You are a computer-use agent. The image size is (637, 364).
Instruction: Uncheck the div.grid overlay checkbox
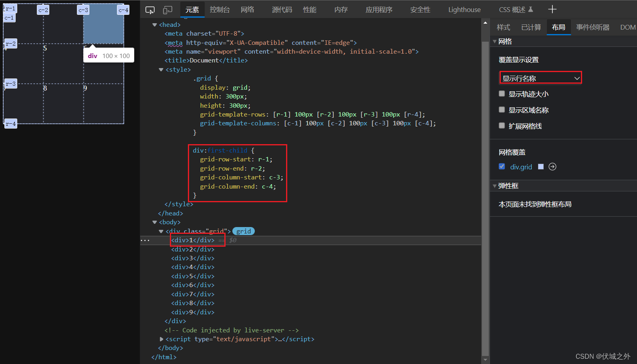click(502, 167)
